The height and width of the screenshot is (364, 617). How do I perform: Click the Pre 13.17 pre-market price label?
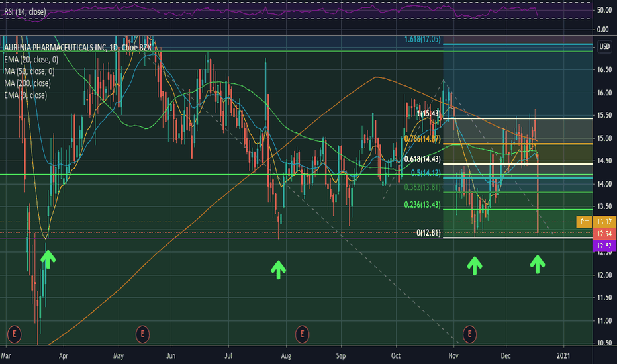point(596,222)
